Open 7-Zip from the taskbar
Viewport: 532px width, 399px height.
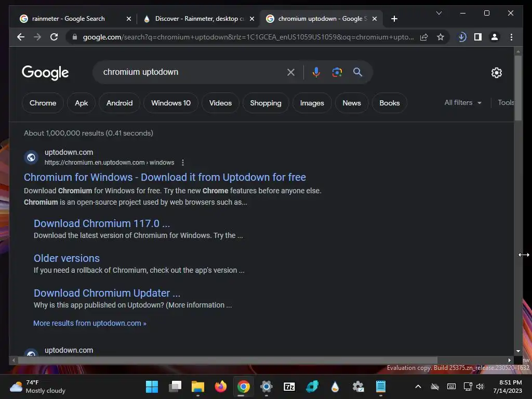point(289,387)
